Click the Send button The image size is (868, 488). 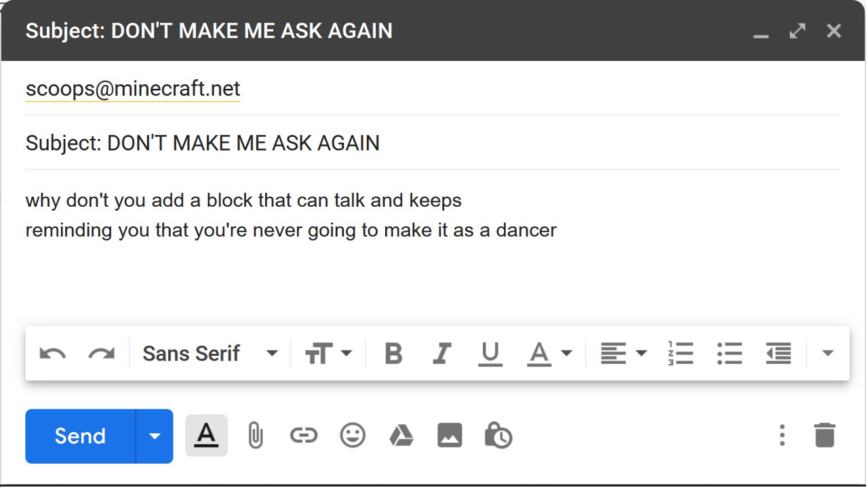coord(80,436)
